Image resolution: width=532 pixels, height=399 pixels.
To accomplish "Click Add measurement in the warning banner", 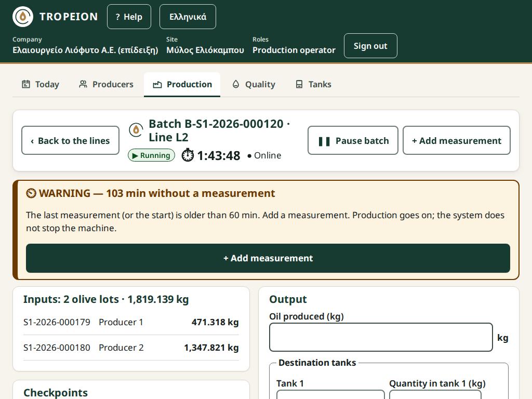I will click(268, 258).
